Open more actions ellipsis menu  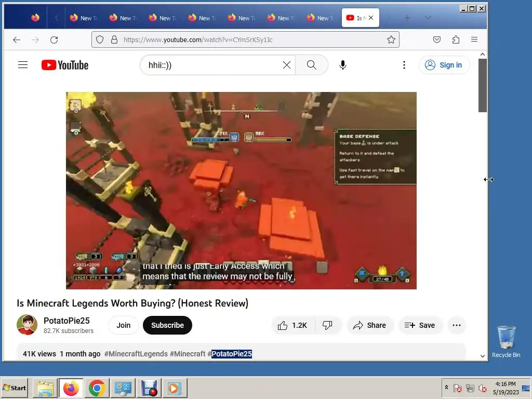pyautogui.click(x=457, y=325)
